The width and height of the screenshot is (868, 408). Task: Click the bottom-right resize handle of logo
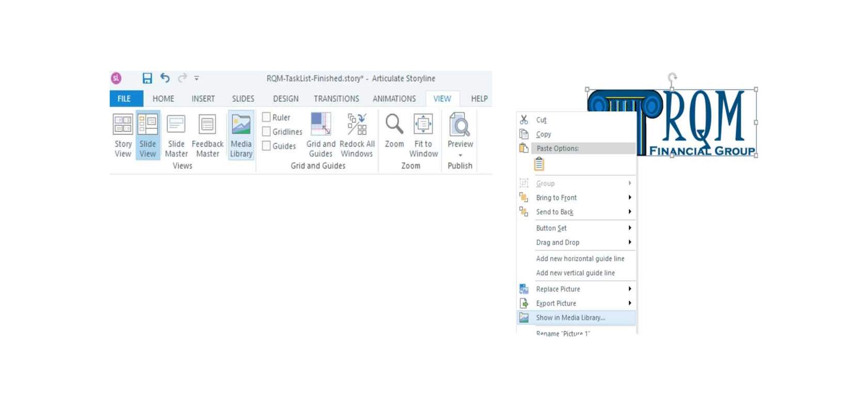[x=756, y=156]
